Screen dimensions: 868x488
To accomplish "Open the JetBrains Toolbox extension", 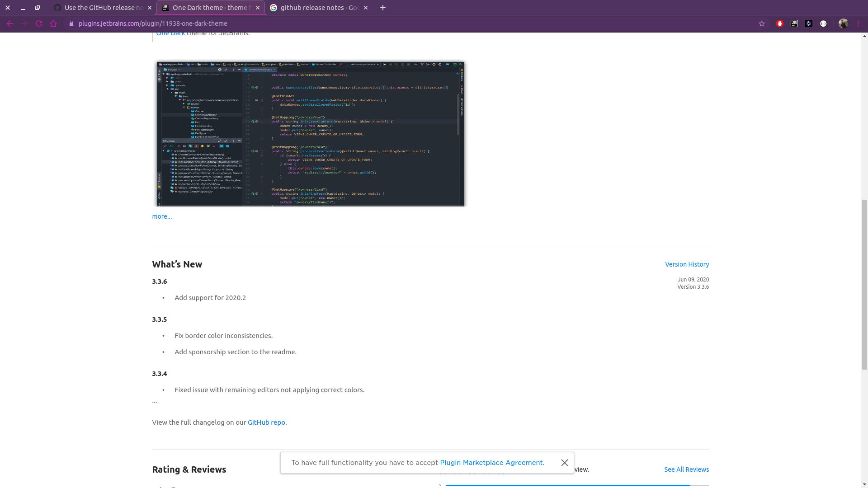I will (794, 23).
